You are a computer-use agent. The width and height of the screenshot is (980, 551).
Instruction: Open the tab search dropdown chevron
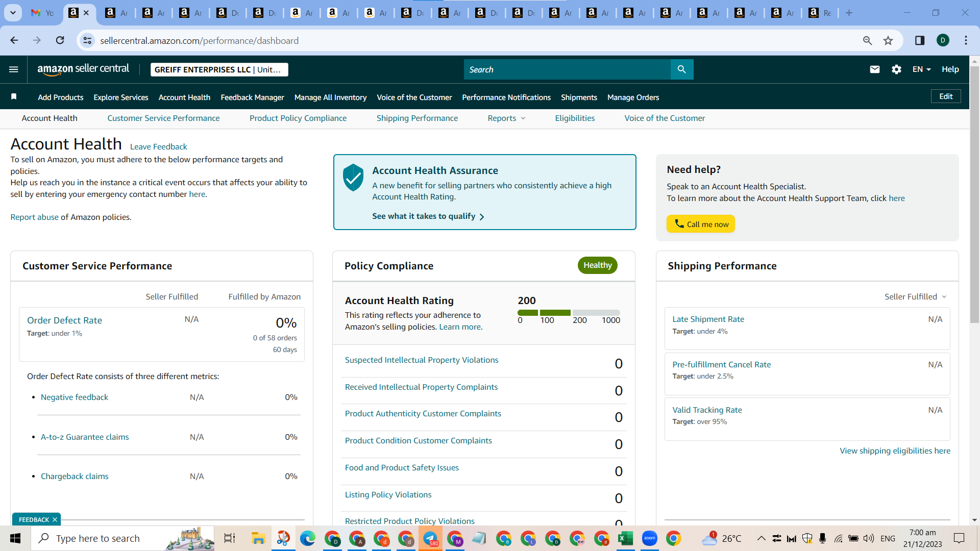(13, 13)
